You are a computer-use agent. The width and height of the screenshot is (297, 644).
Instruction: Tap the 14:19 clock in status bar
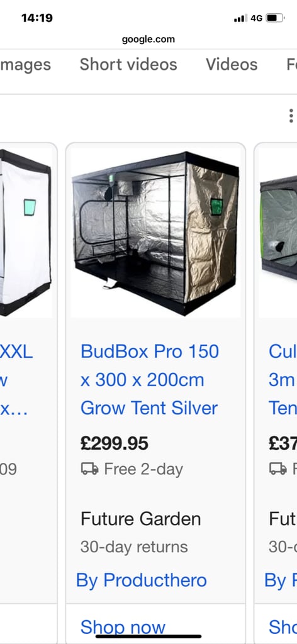37,18
